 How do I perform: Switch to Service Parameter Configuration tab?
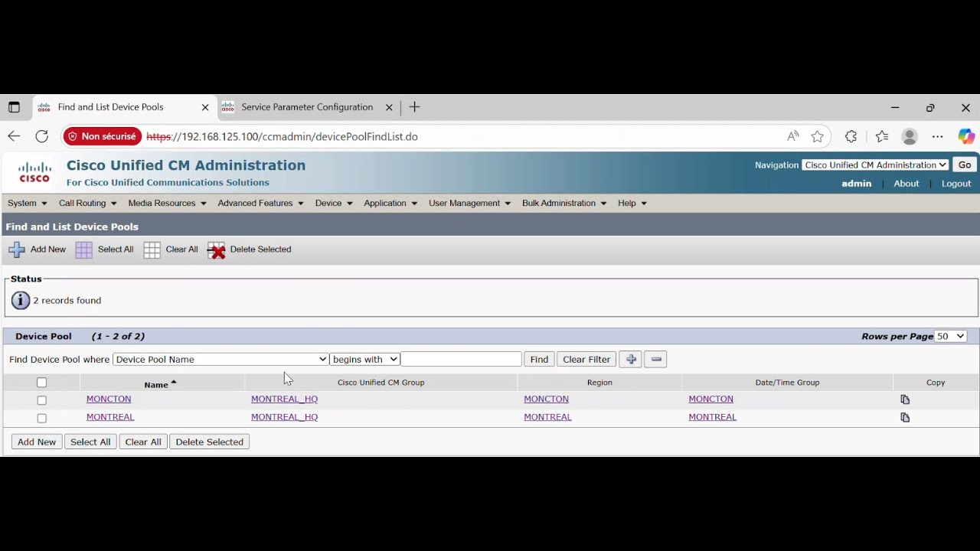(306, 107)
